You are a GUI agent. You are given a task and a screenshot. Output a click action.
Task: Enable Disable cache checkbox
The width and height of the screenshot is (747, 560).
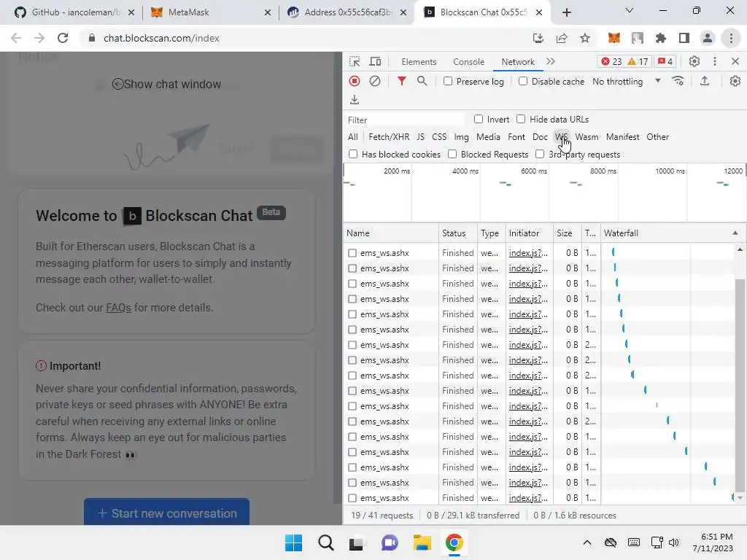coord(523,81)
